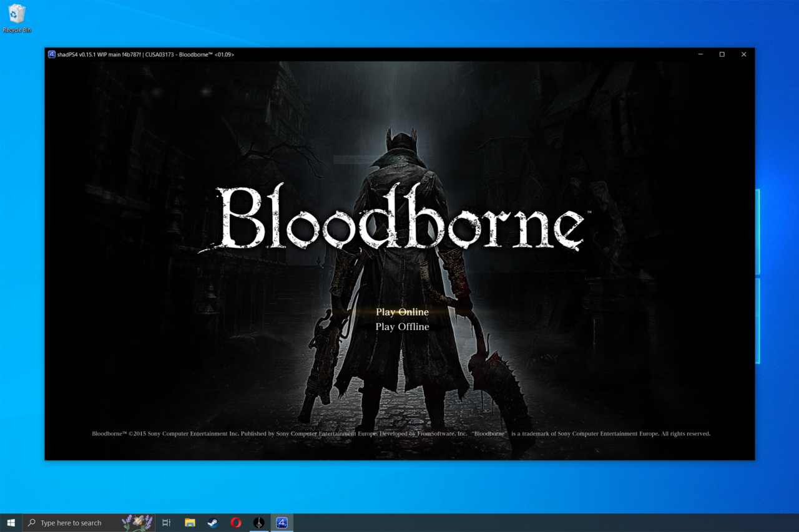Maximize the shadPS4 window
Image resolution: width=799 pixels, height=532 pixels.
click(722, 54)
